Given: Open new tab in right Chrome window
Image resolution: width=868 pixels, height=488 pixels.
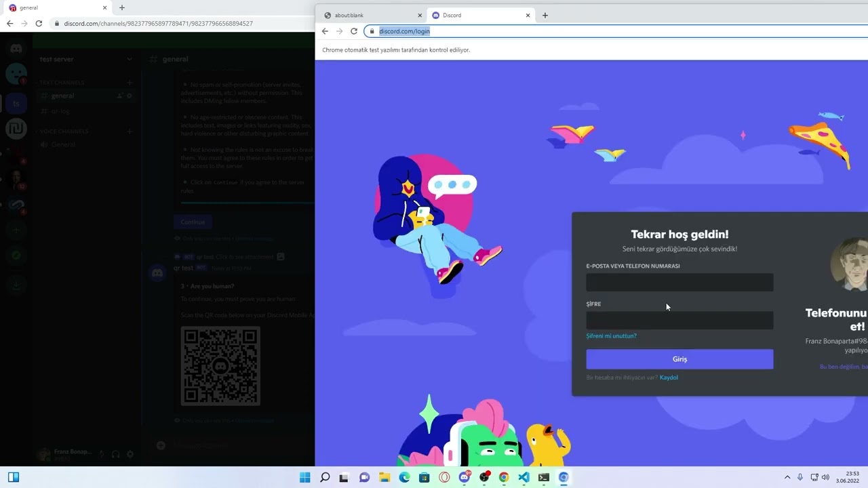Looking at the screenshot, I should (545, 15).
